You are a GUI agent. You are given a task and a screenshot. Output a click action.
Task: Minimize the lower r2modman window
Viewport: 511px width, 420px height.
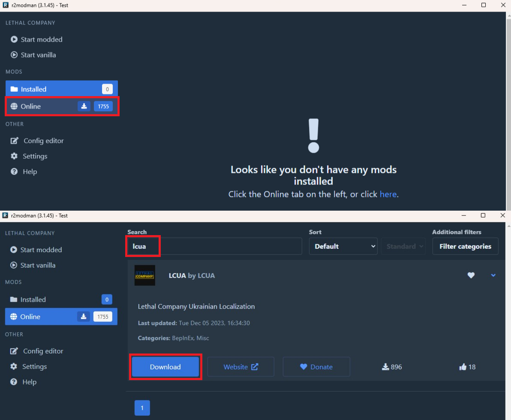pyautogui.click(x=464, y=215)
